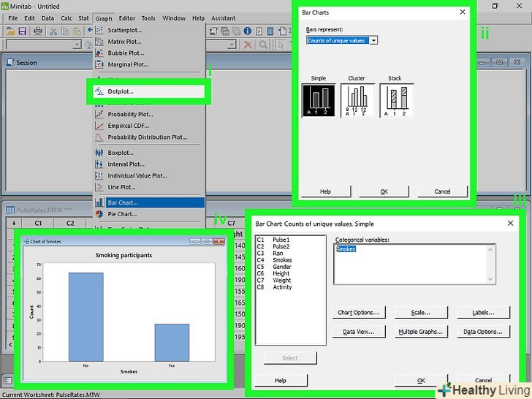Click Help in Bar Charts dialog
This screenshot has height=399, width=532.
tap(325, 191)
